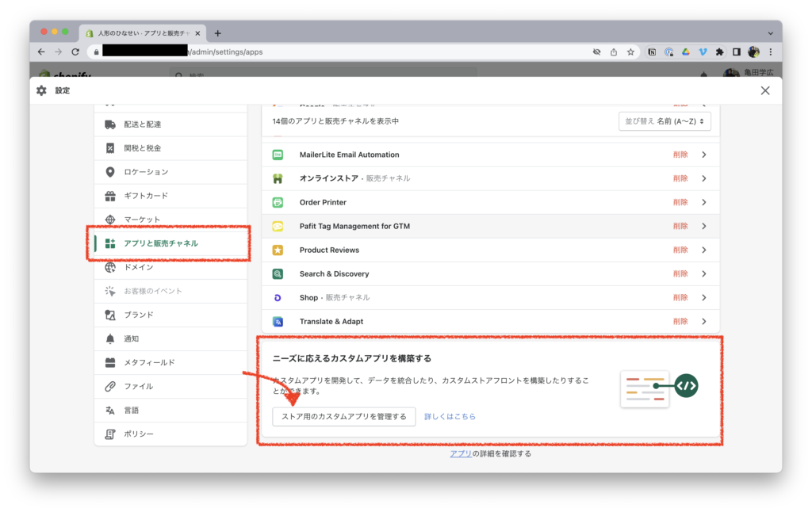Click ストア用のカスタムアプリを管理する button
The height and width of the screenshot is (512, 812).
(344, 417)
